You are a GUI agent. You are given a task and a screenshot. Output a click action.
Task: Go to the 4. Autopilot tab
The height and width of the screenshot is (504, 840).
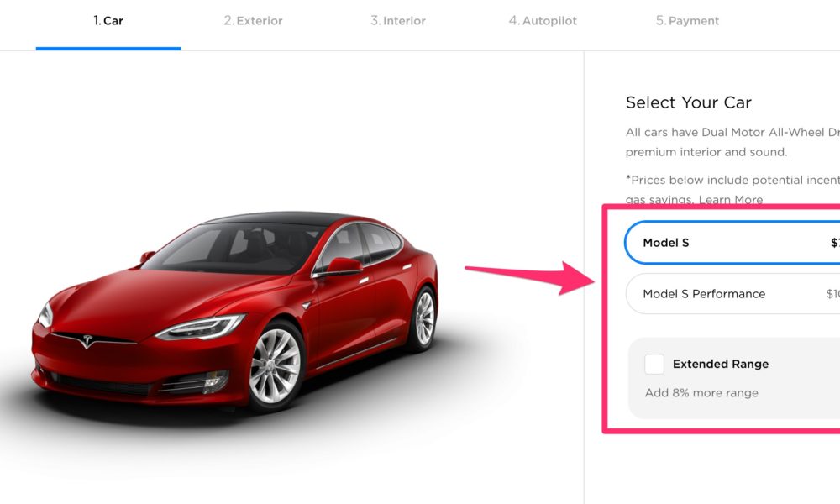pyautogui.click(x=543, y=21)
